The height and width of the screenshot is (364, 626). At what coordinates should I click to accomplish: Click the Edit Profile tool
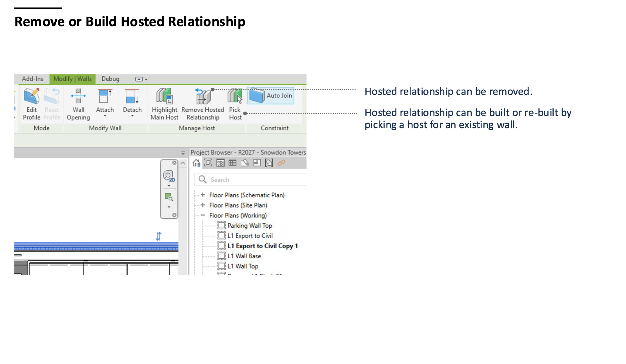coord(32,104)
